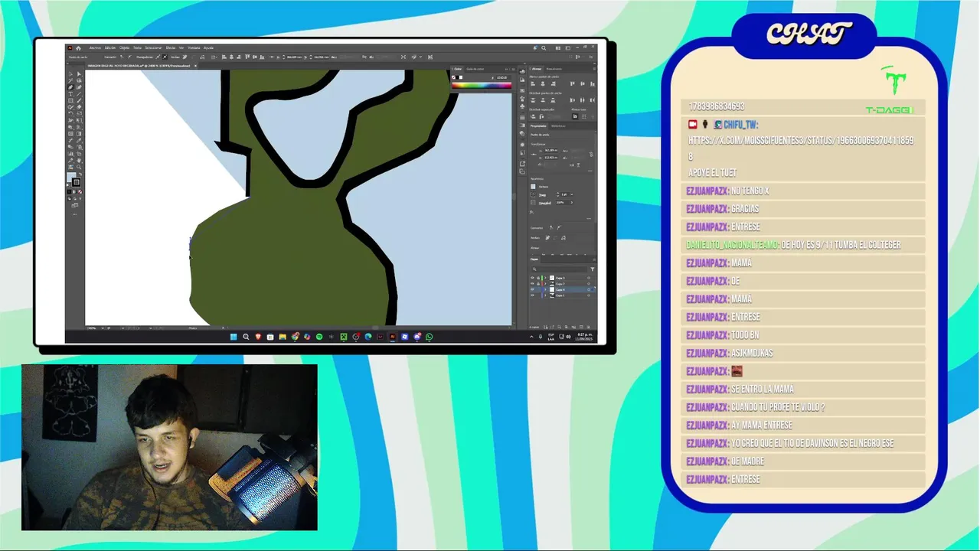
Task: Click the Relleno fill swatch
Action: pos(533,187)
